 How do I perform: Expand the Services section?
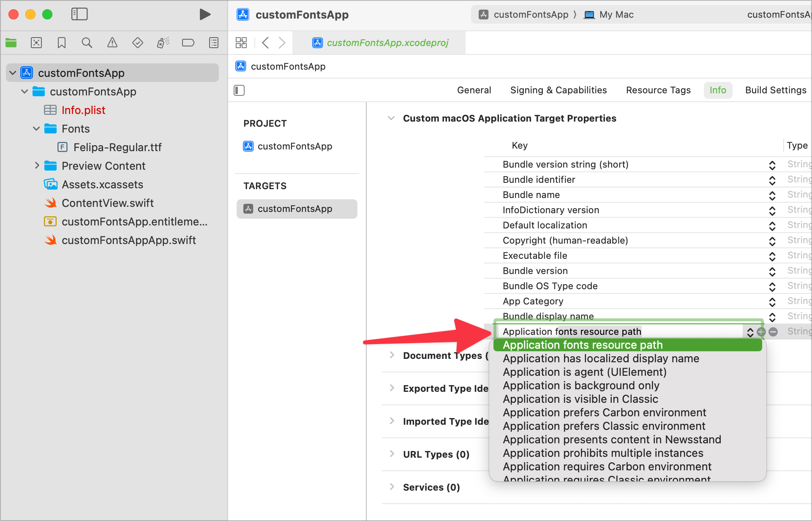(x=392, y=487)
